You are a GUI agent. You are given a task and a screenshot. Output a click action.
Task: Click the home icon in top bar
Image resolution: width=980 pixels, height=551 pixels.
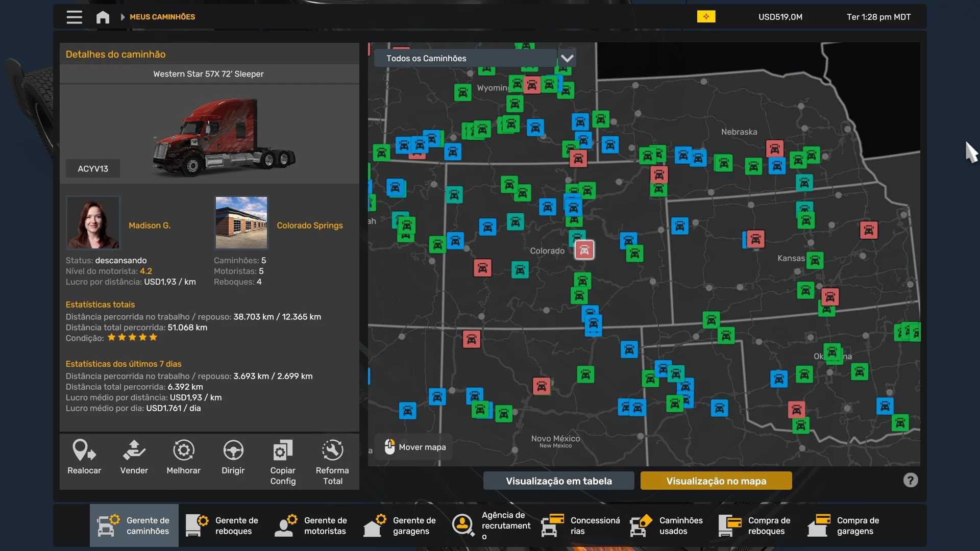103,17
